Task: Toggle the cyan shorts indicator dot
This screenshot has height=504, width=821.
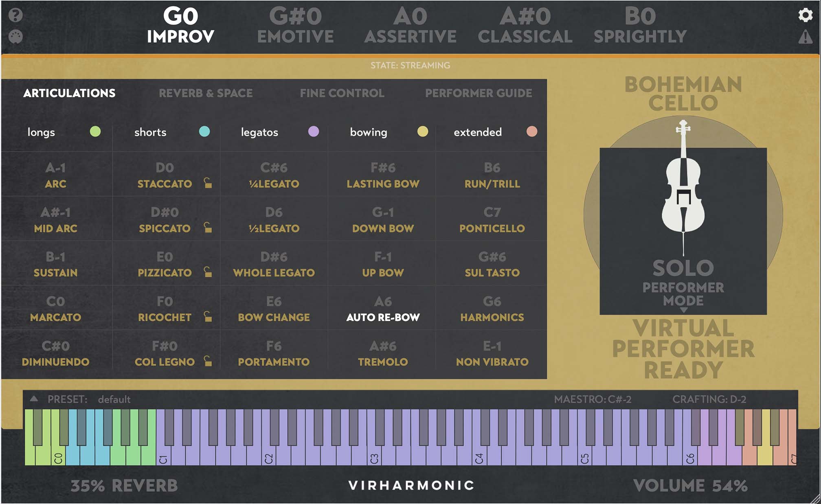Action: click(x=204, y=131)
